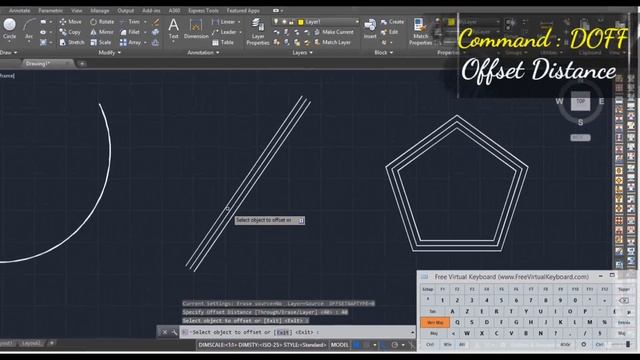This screenshot has width=640, height=360.
Task: Click Edit block
Action: 389,32
